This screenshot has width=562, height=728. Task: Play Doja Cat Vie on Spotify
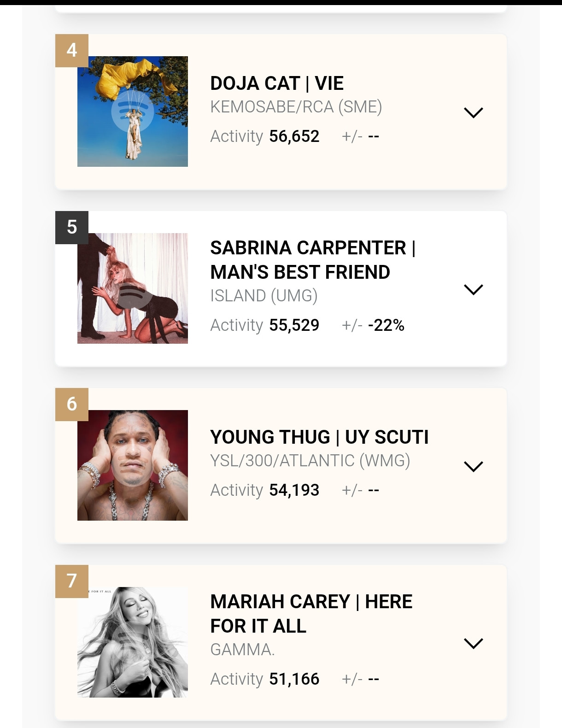133,112
